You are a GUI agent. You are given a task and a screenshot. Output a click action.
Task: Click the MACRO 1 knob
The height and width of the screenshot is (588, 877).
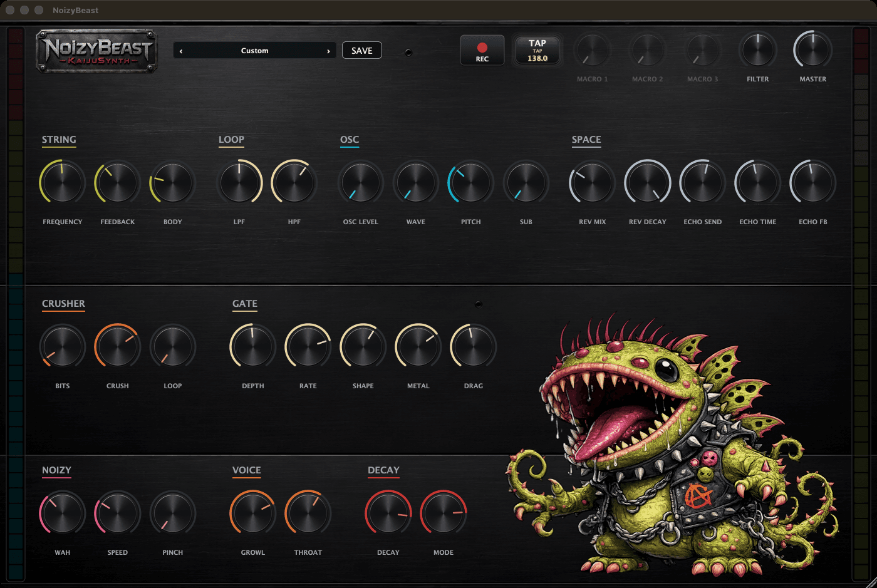point(593,51)
